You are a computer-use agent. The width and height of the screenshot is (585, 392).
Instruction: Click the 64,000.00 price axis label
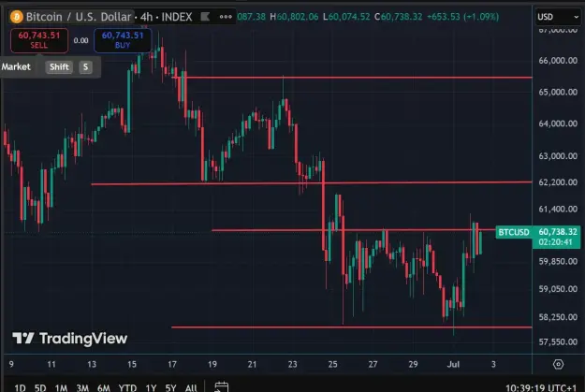[558, 123]
